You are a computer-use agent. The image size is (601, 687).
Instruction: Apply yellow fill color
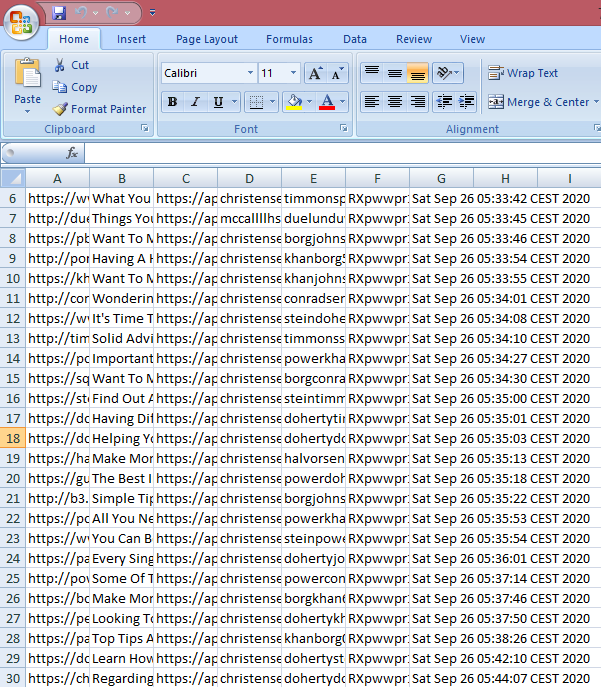pyautogui.click(x=294, y=102)
